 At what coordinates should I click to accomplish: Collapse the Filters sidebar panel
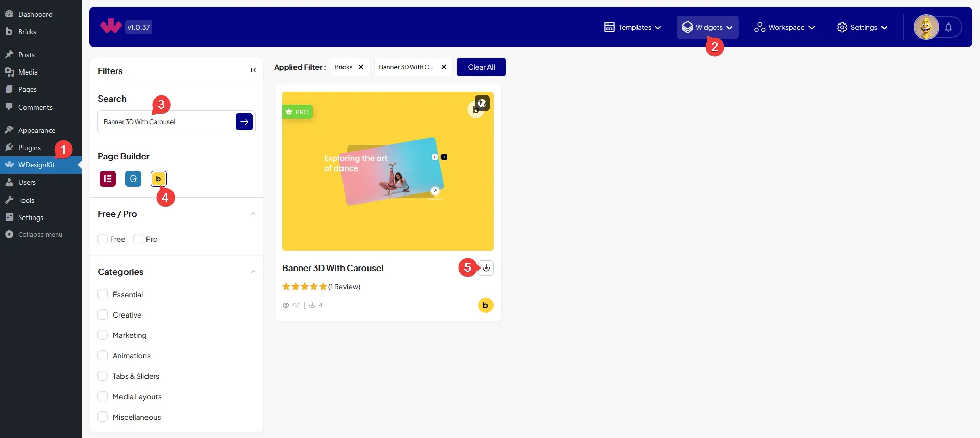click(253, 70)
